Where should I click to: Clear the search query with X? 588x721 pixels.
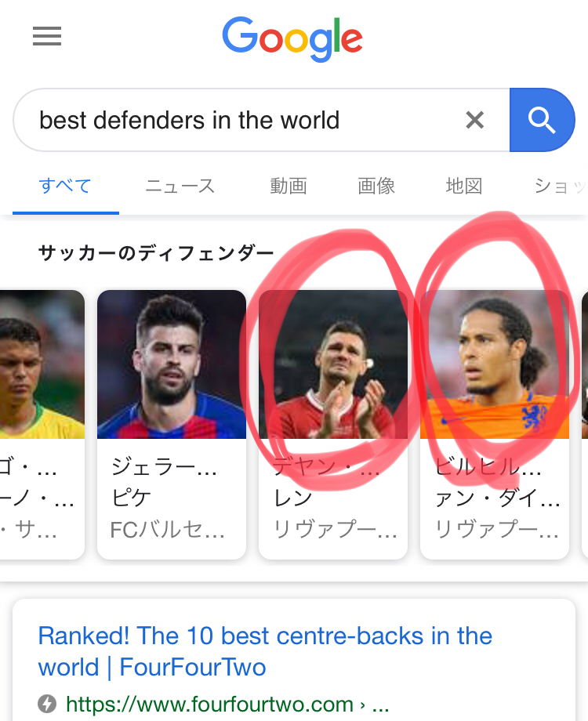pyautogui.click(x=474, y=120)
